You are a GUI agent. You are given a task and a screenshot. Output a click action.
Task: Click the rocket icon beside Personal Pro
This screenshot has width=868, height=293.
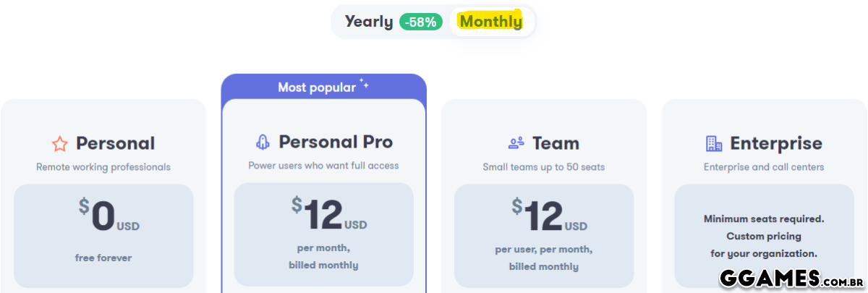(x=263, y=142)
